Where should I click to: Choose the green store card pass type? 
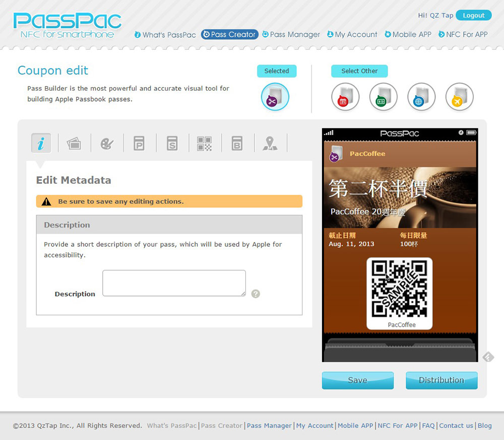(x=383, y=97)
